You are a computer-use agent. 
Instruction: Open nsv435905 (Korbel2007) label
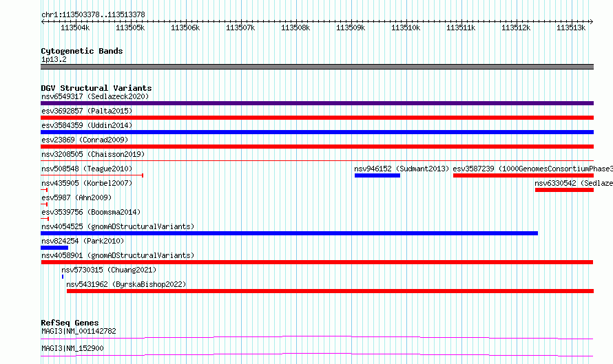point(87,183)
